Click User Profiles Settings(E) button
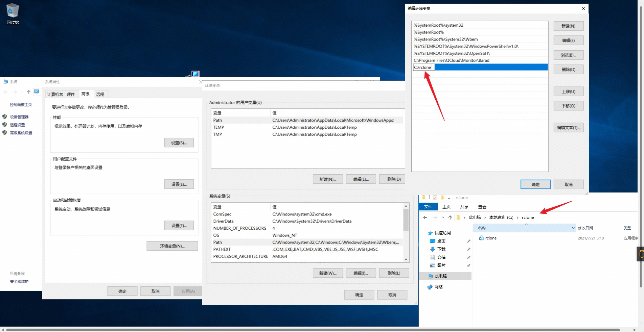This screenshot has width=644, height=332. coord(179,184)
